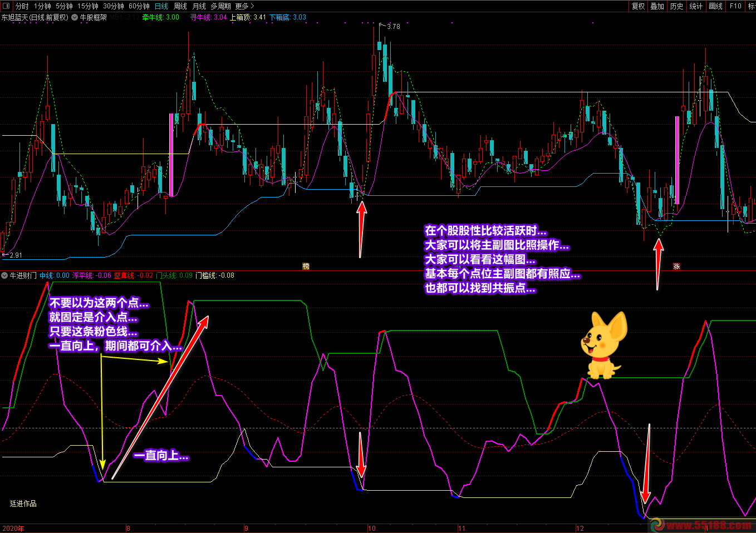Click the 浮平线: -0.06 sub-indicator value
Screen dimensions: 756x533
coord(92,275)
